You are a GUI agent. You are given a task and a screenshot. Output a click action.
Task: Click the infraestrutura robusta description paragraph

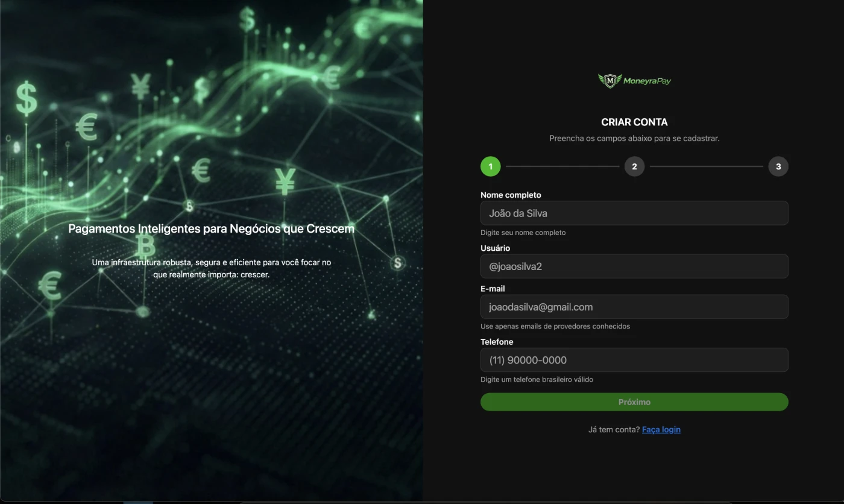click(x=211, y=268)
